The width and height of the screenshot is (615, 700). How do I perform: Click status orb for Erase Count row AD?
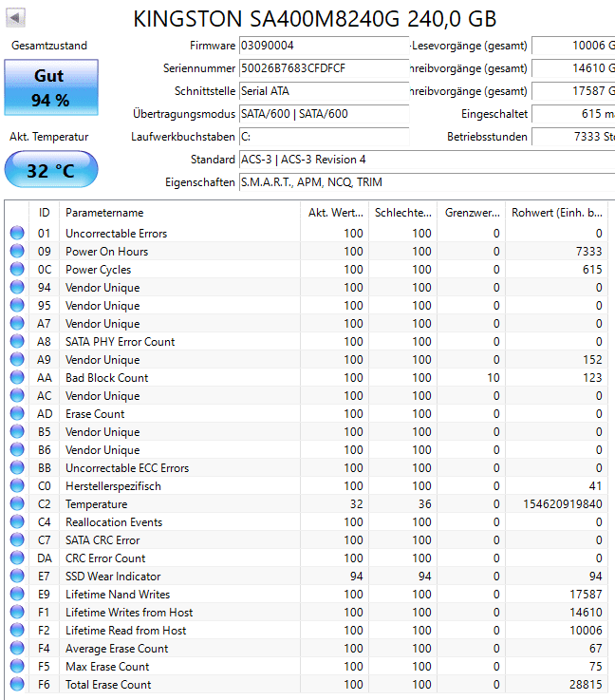tap(17, 413)
